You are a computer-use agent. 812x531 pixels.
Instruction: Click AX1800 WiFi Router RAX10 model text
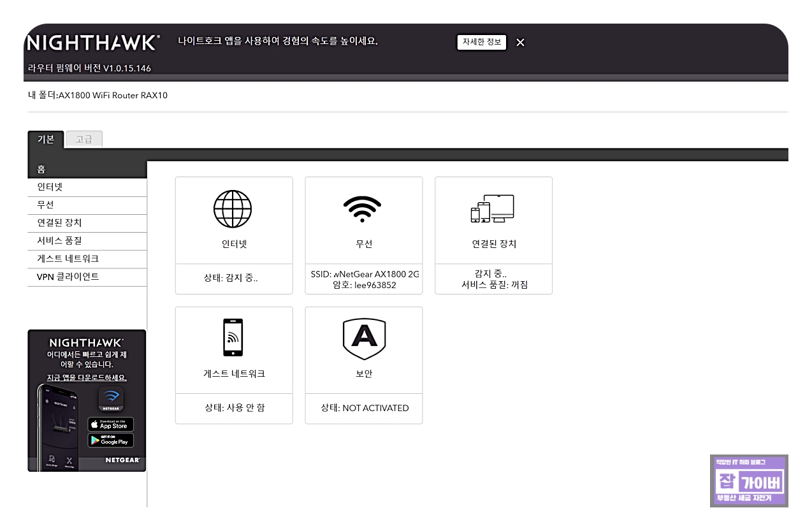(x=113, y=96)
